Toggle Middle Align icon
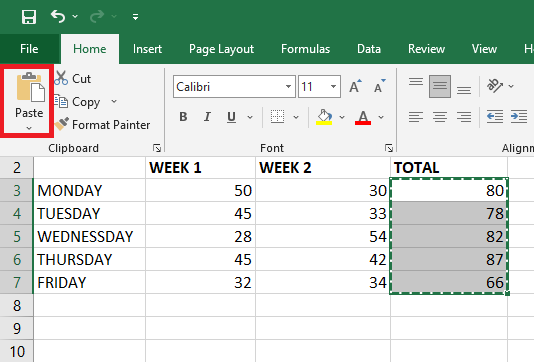Viewport: 534px width, 362px height. point(440,86)
